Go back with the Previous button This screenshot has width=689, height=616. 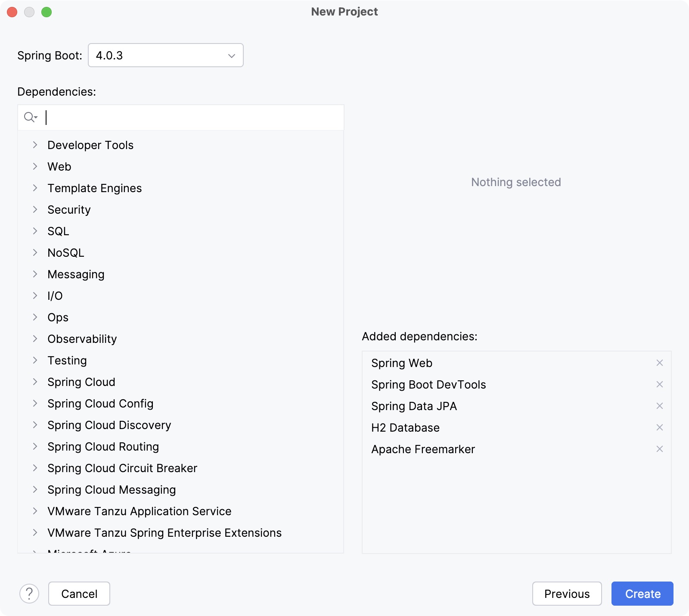pyautogui.click(x=567, y=594)
